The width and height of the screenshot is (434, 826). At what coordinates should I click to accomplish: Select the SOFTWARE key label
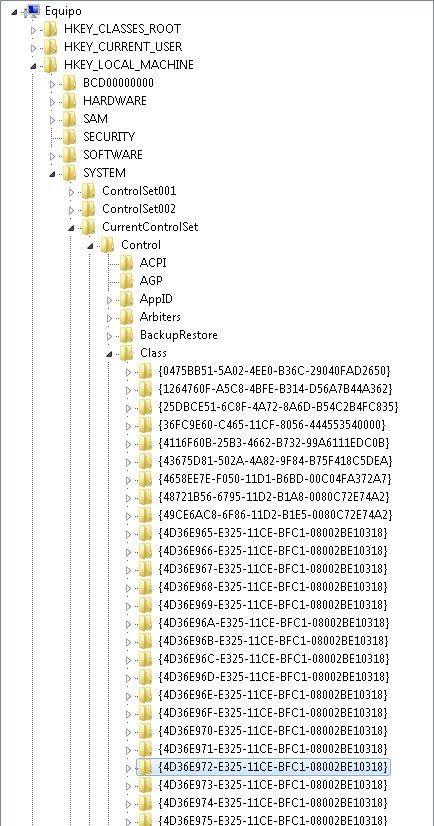click(x=113, y=155)
